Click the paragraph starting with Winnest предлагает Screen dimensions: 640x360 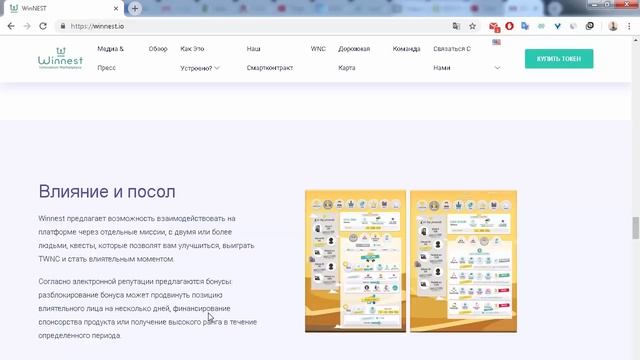pyautogui.click(x=146, y=239)
